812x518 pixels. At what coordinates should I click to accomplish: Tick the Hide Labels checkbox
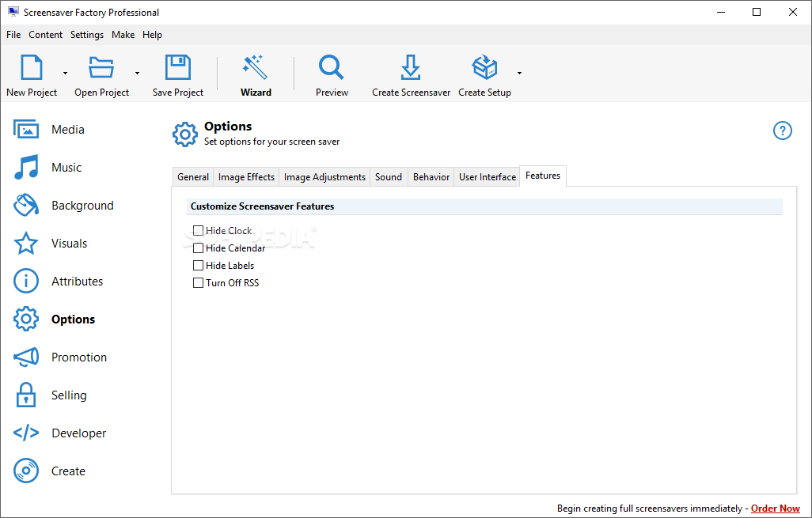(x=198, y=266)
